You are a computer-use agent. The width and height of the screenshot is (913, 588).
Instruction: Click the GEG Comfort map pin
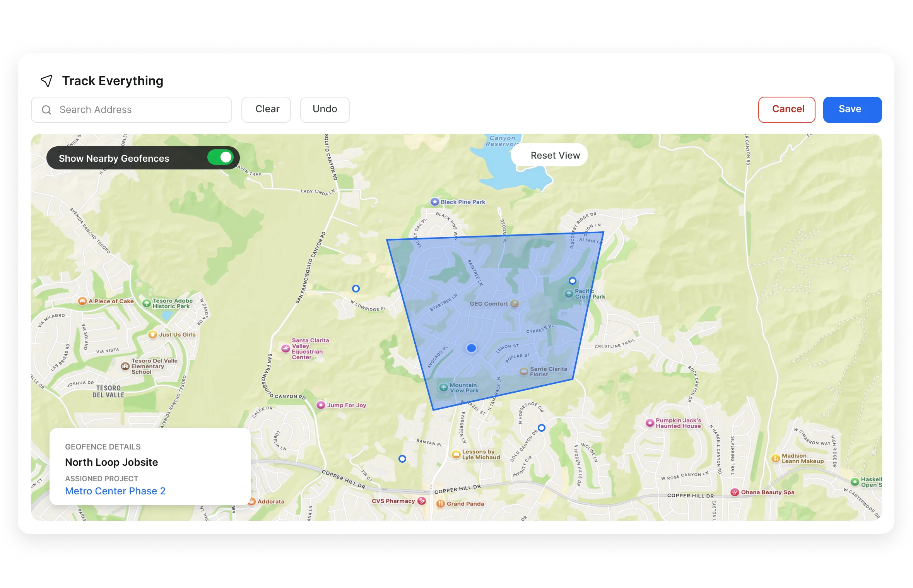tap(515, 304)
